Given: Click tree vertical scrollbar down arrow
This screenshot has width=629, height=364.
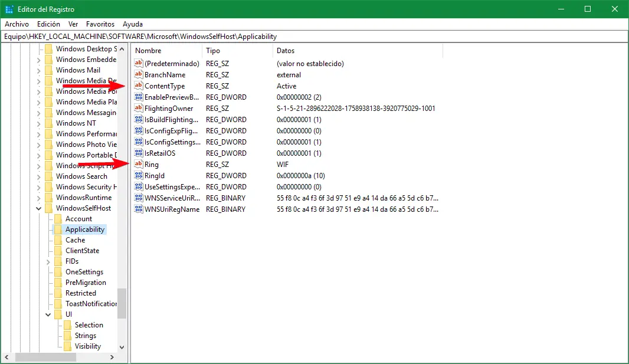Looking at the screenshot, I should point(122,347).
